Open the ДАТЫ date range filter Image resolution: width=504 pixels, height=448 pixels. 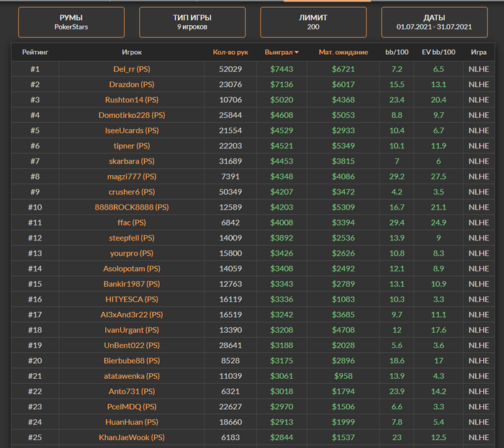pos(434,22)
